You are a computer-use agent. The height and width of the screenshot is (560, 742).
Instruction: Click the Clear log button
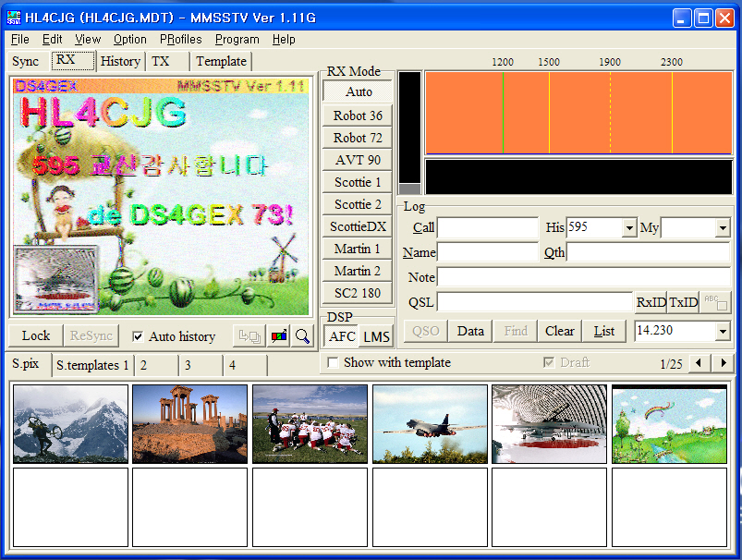coord(559,331)
